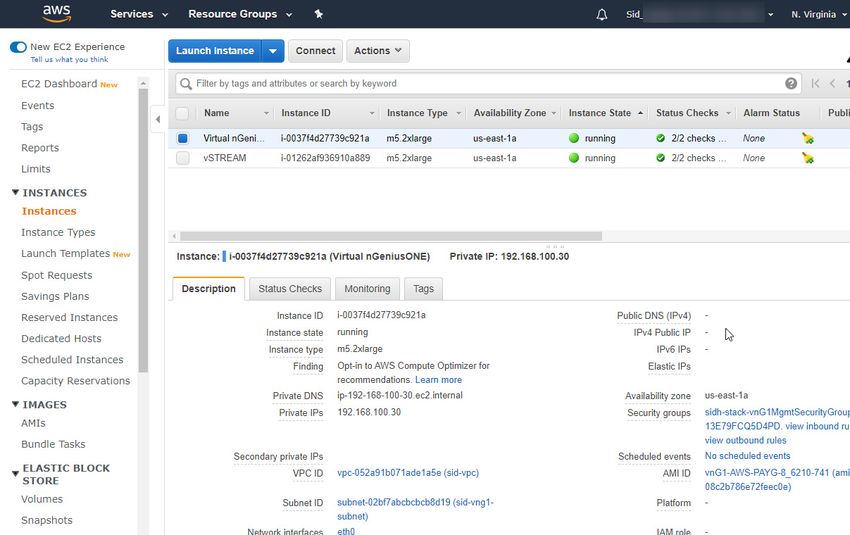850x535 pixels.
Task: Click alarm icon for vSTREAM row
Action: coord(808,158)
